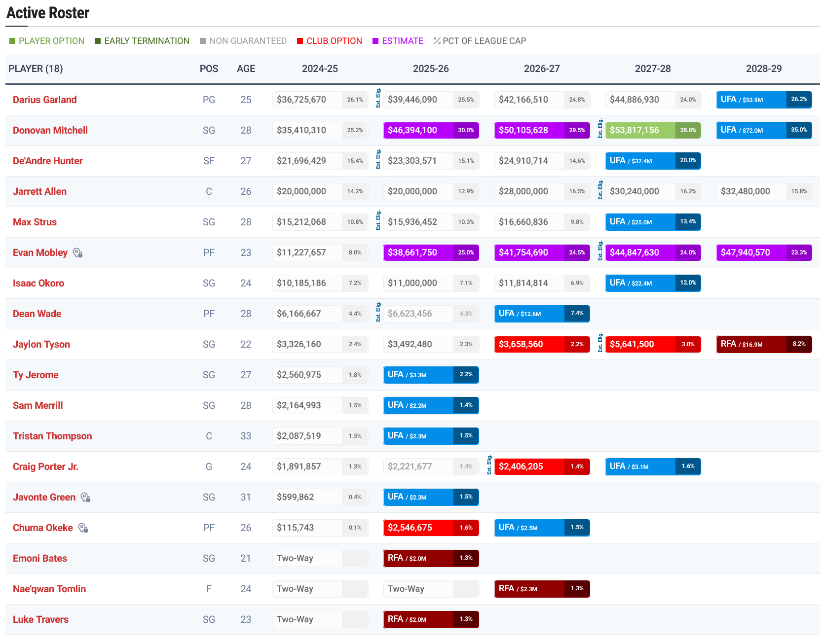
Task: Click Wade's non-guaranteed $6,623,456 cell
Action: [x=431, y=314]
